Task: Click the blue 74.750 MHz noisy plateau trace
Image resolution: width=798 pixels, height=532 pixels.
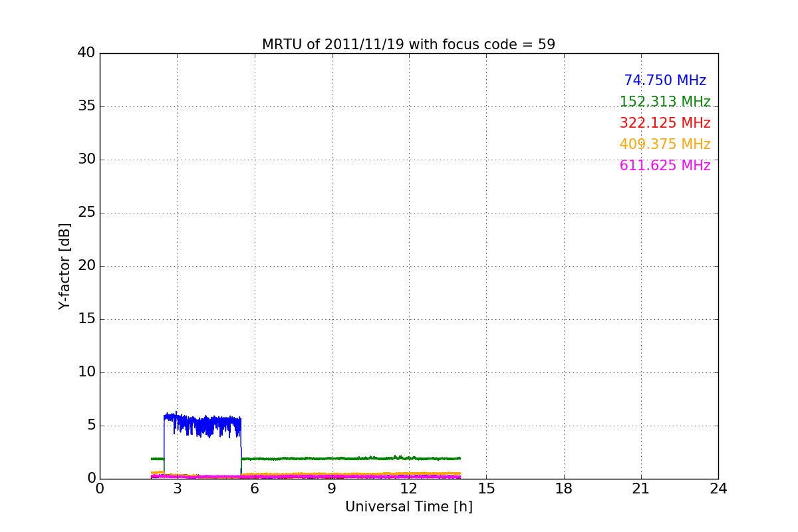Action: click(x=203, y=424)
